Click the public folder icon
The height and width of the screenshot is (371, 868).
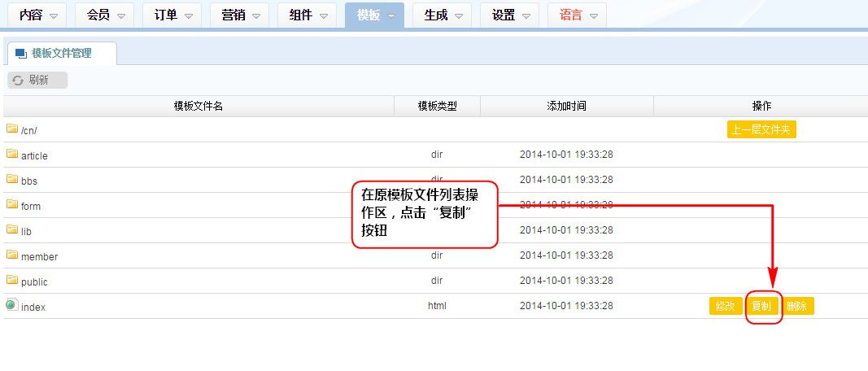tap(12, 280)
